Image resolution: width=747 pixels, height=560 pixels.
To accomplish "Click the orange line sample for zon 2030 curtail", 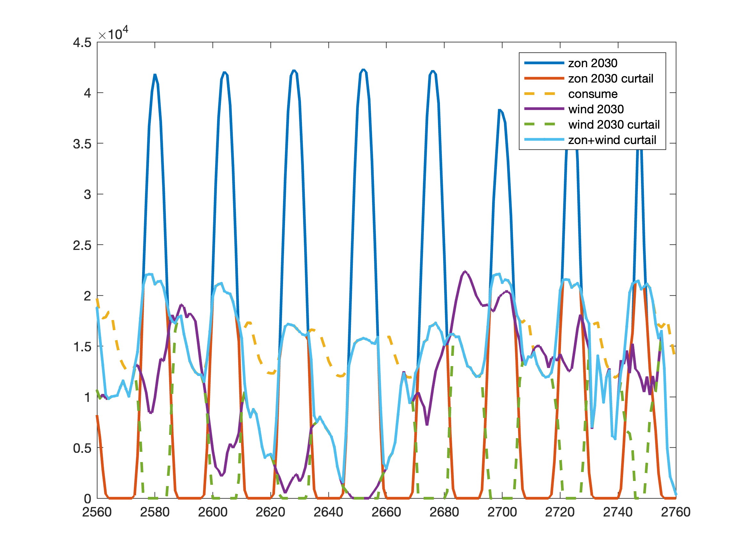I will (x=544, y=79).
